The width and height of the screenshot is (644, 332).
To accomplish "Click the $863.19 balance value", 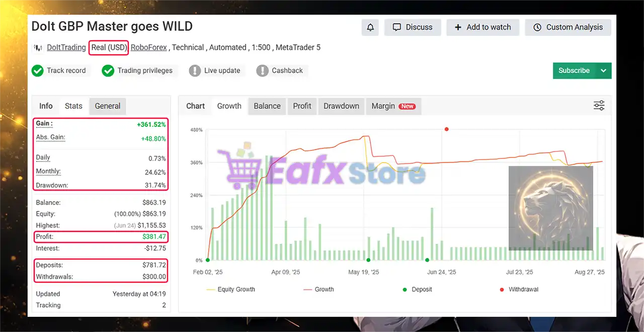I will (154, 203).
